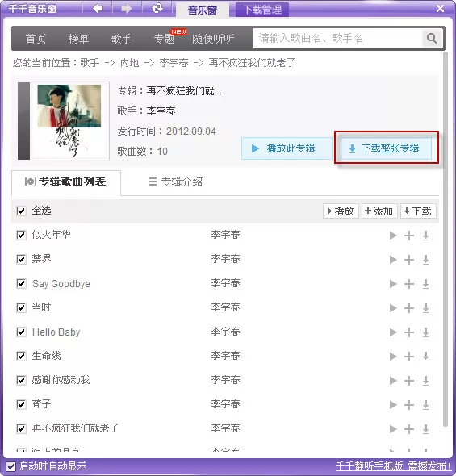This screenshot has height=476, width=456.
Task: Click the search magnifier icon
Action: [x=432, y=39]
